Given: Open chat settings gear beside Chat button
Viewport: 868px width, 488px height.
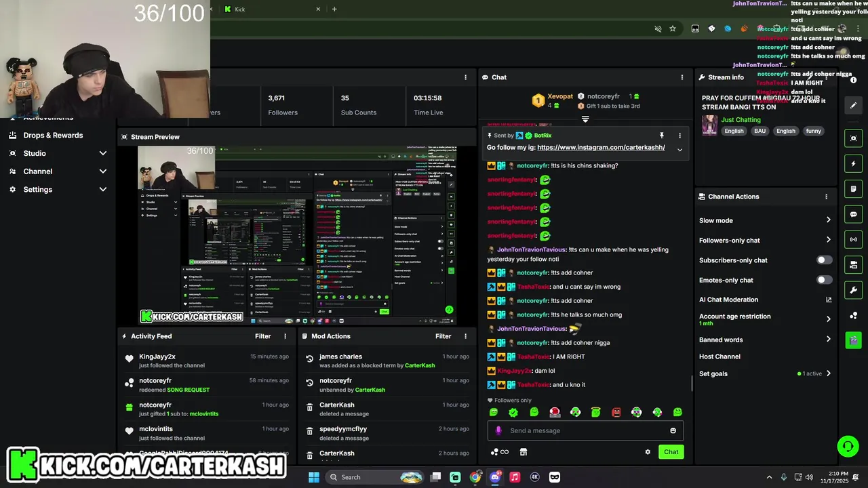Looking at the screenshot, I should click(x=648, y=452).
